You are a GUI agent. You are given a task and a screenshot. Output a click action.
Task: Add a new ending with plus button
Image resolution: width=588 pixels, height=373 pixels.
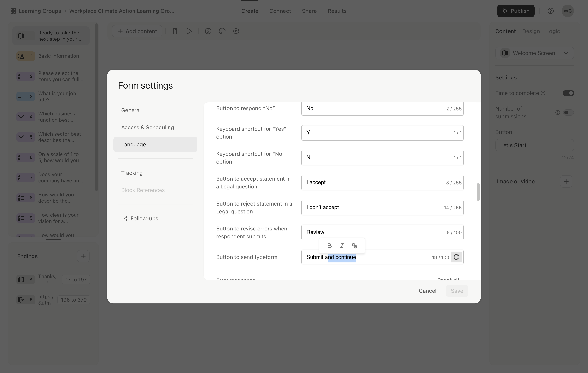[x=83, y=256]
